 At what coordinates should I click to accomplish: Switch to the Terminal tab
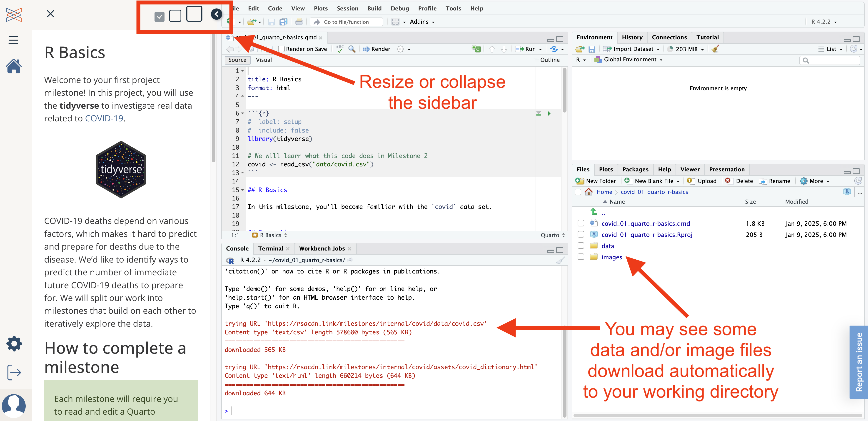point(270,248)
